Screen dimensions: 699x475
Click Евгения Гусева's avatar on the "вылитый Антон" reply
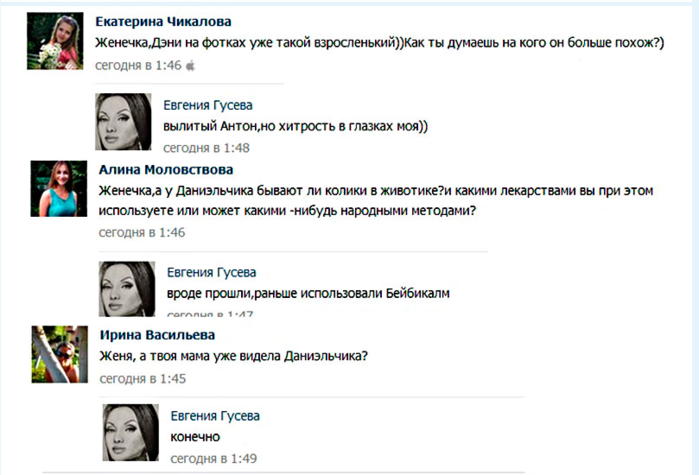tap(123, 124)
